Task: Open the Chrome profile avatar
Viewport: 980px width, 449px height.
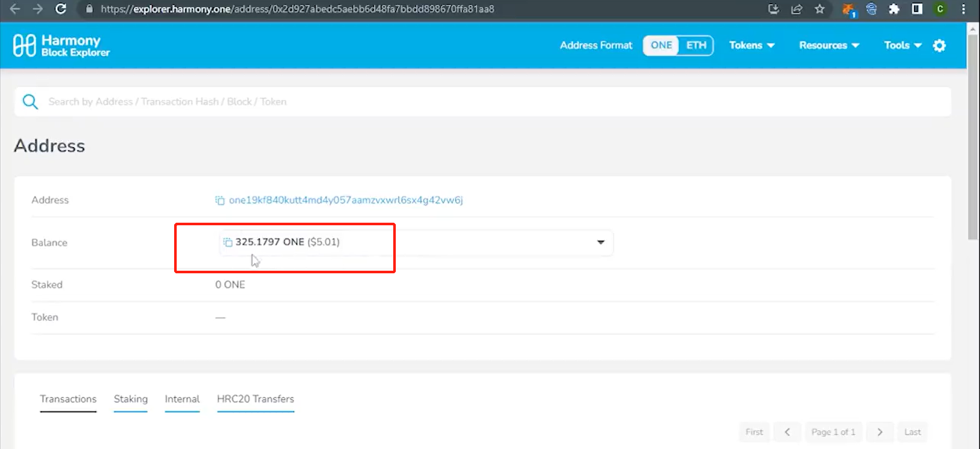Action: (940, 9)
